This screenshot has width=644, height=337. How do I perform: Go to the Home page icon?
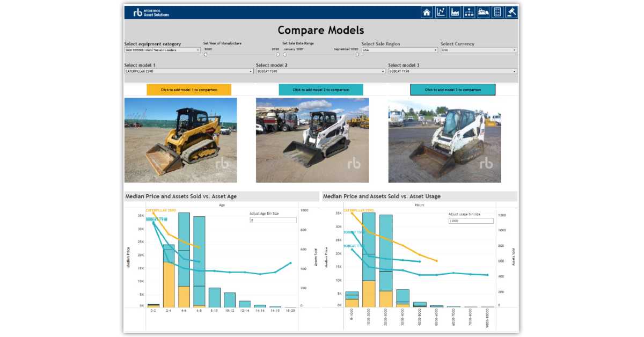(x=427, y=12)
